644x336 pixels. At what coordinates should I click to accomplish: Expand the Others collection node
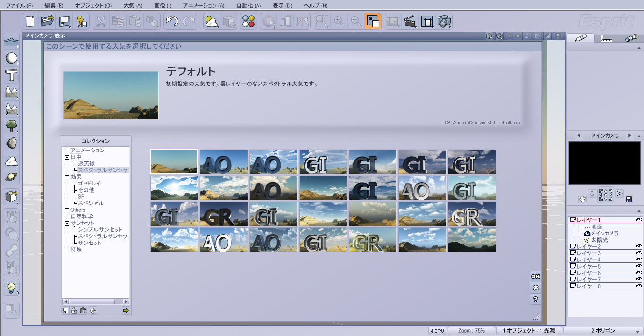[67, 210]
